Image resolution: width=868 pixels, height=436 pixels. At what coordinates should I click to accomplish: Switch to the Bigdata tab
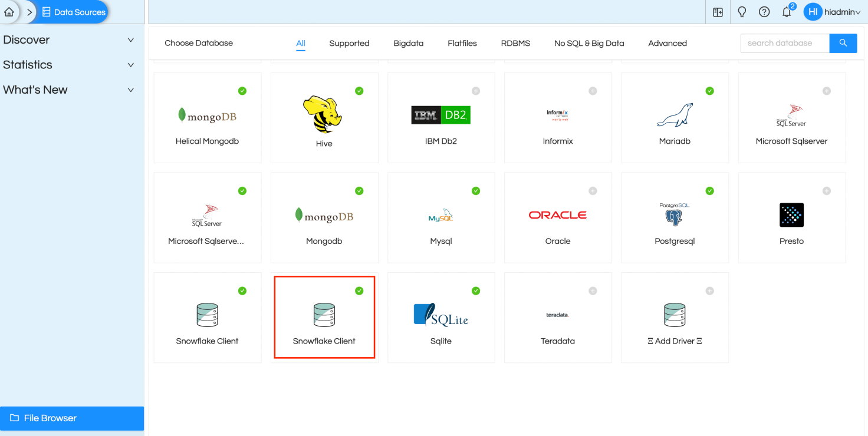point(409,43)
